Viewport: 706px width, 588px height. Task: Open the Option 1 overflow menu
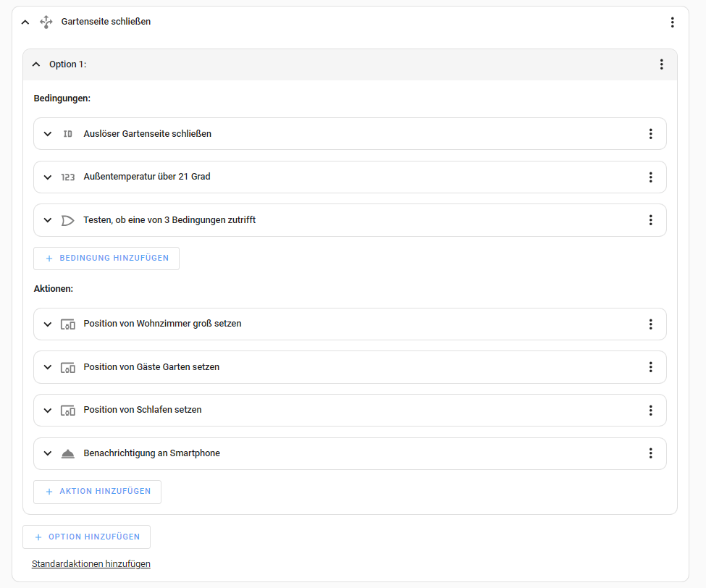click(661, 64)
